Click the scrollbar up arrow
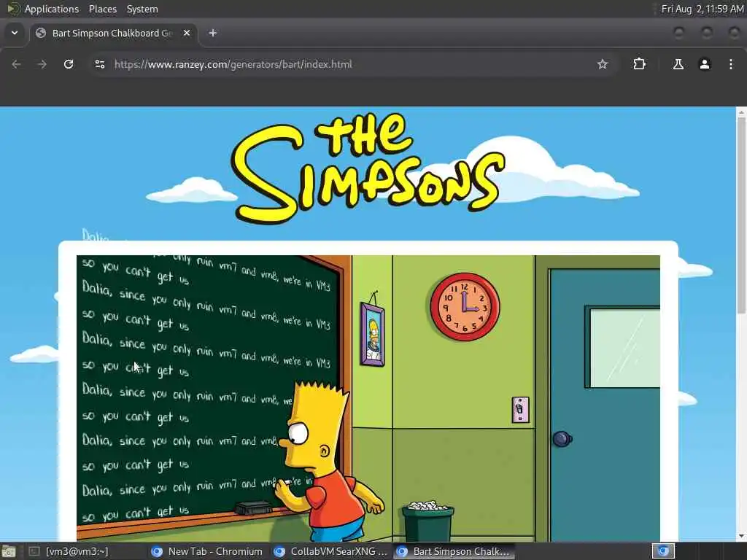This screenshot has width=747, height=560. [741, 112]
